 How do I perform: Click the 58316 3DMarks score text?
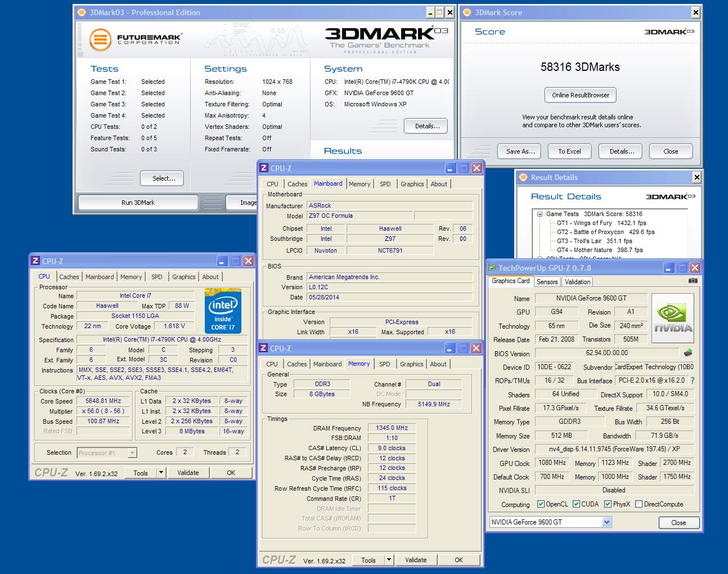click(580, 67)
